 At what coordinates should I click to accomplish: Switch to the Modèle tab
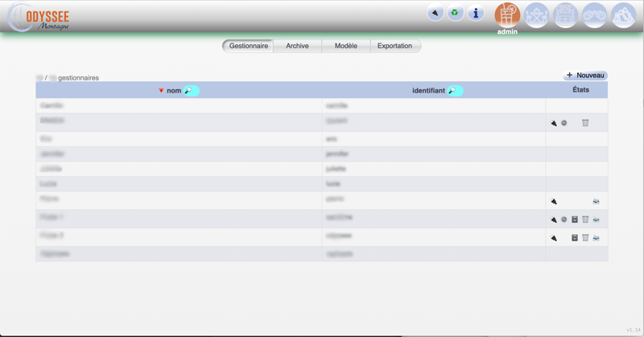click(x=345, y=46)
